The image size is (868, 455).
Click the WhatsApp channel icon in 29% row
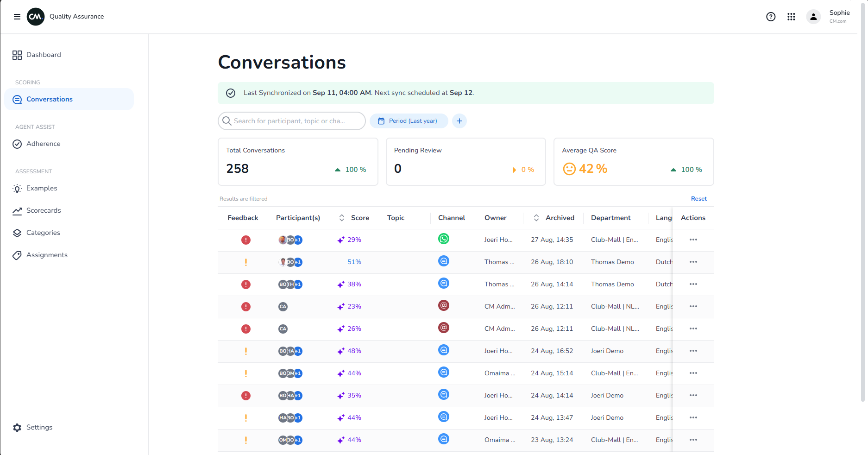(x=444, y=239)
